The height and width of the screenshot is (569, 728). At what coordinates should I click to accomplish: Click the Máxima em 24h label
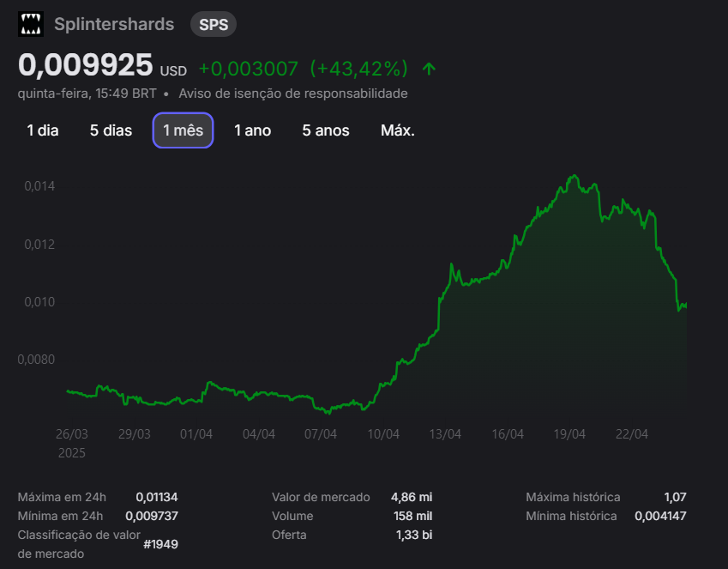[x=62, y=498]
